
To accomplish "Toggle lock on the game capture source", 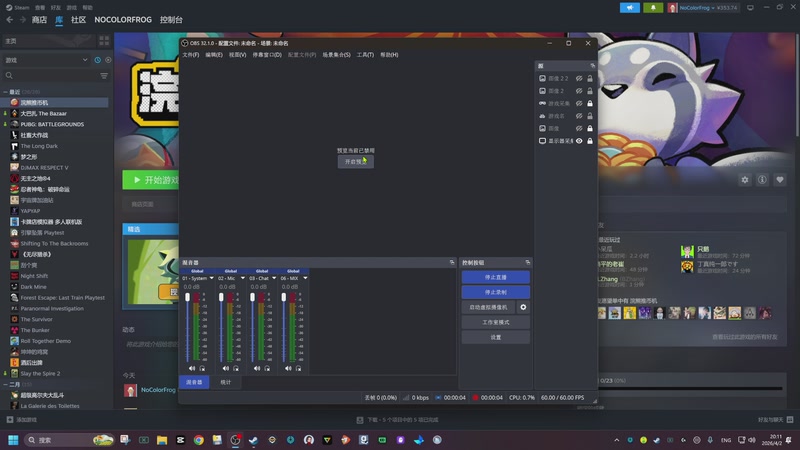I will (x=590, y=104).
